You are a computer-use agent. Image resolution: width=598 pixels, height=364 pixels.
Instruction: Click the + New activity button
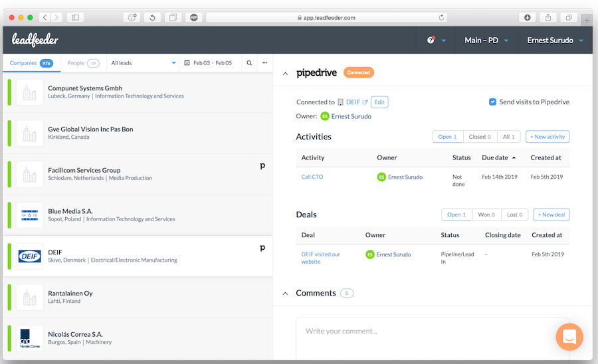tap(548, 136)
